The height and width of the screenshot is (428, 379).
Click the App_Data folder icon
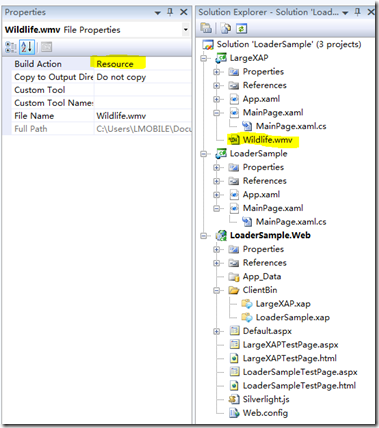pyautogui.click(x=234, y=277)
